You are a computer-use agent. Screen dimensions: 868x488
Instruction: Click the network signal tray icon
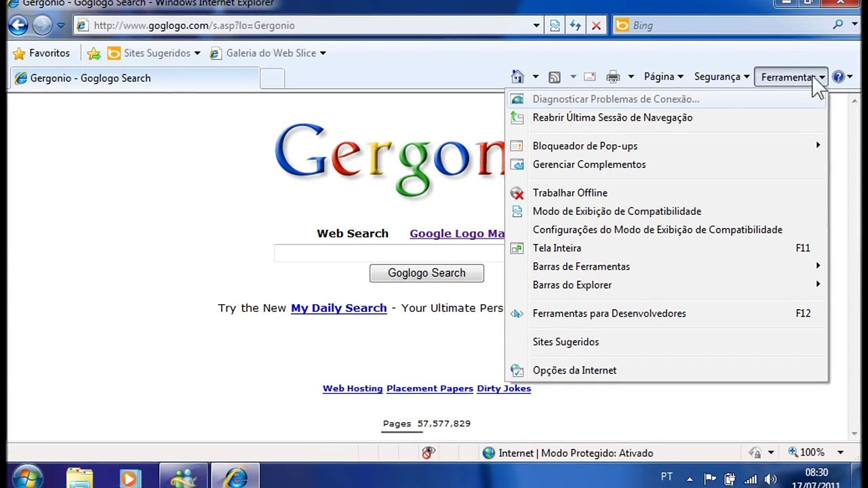pyautogui.click(x=751, y=479)
